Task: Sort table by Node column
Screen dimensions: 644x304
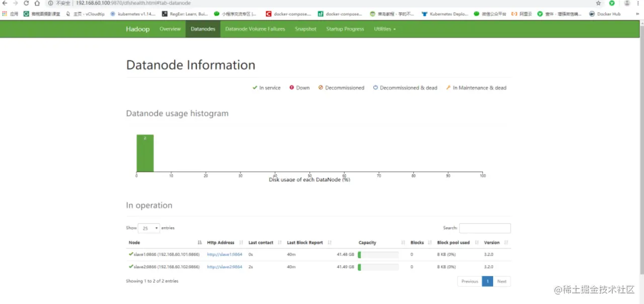Action: [x=165, y=243]
